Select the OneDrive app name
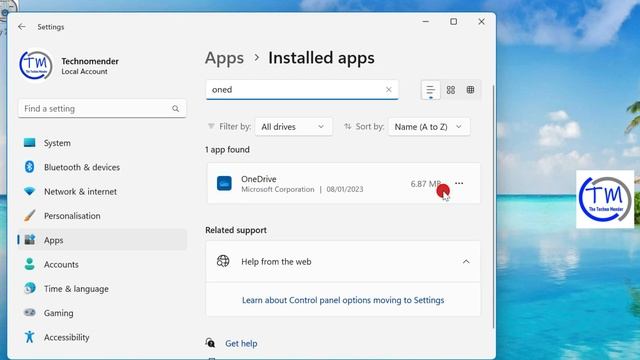Viewport: 640px width, 360px height. pyautogui.click(x=258, y=179)
